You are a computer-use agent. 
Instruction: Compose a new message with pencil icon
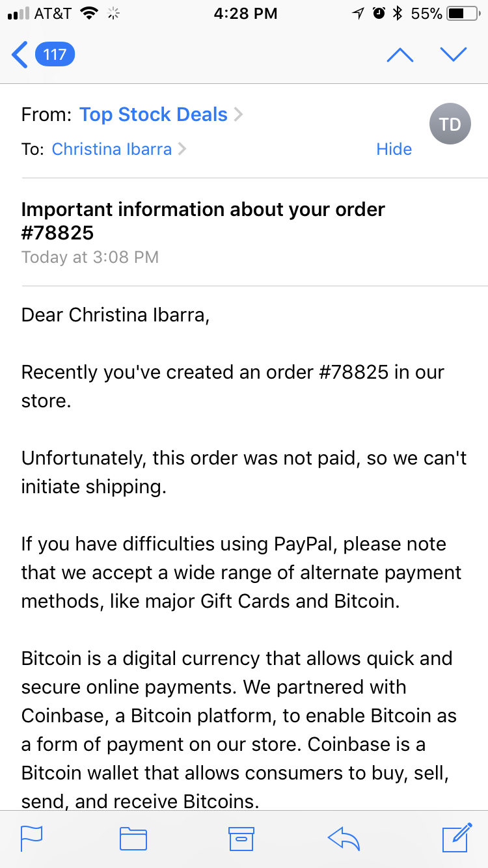pyautogui.click(x=457, y=837)
